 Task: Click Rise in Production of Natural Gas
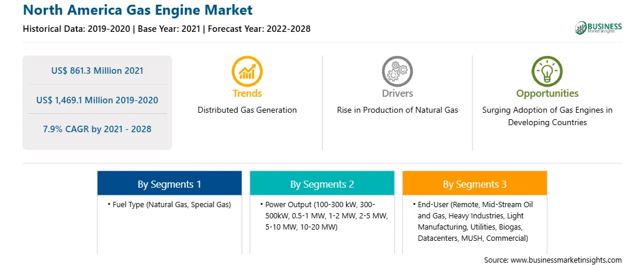[x=397, y=110]
